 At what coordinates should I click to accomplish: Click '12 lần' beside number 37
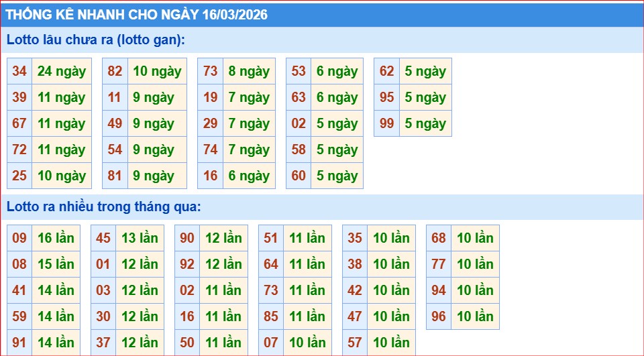click(x=140, y=343)
